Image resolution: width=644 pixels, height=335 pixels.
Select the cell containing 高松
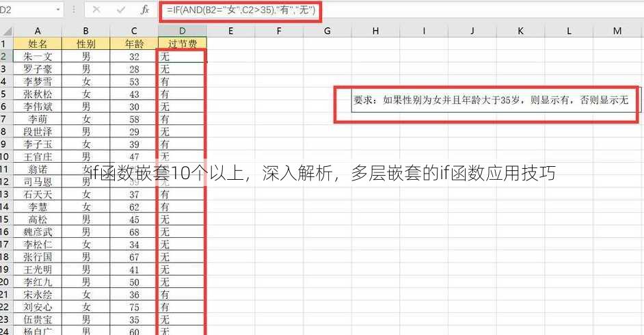(38, 219)
